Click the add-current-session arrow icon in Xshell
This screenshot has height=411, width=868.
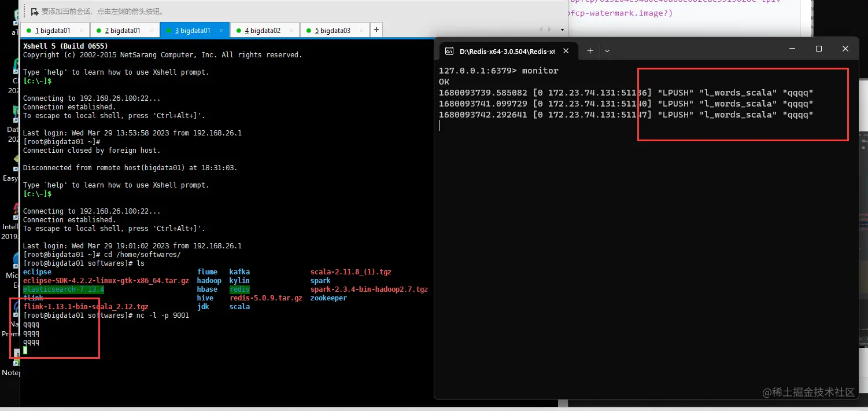[35, 12]
